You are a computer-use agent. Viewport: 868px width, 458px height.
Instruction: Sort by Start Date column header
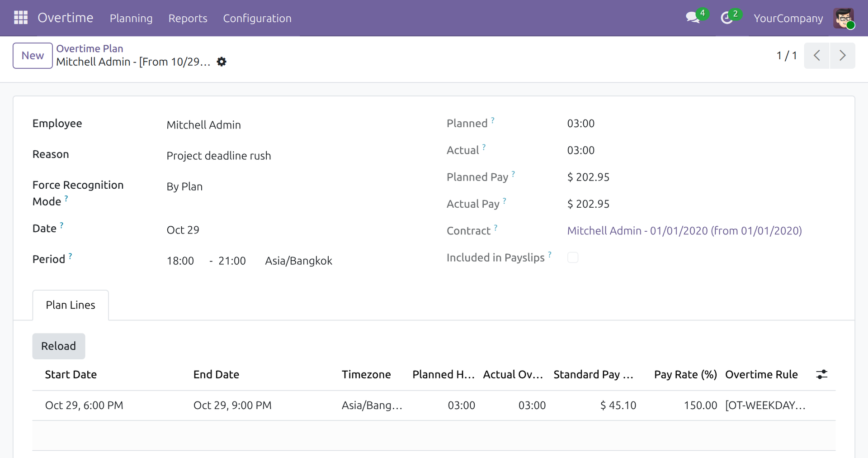pos(71,375)
